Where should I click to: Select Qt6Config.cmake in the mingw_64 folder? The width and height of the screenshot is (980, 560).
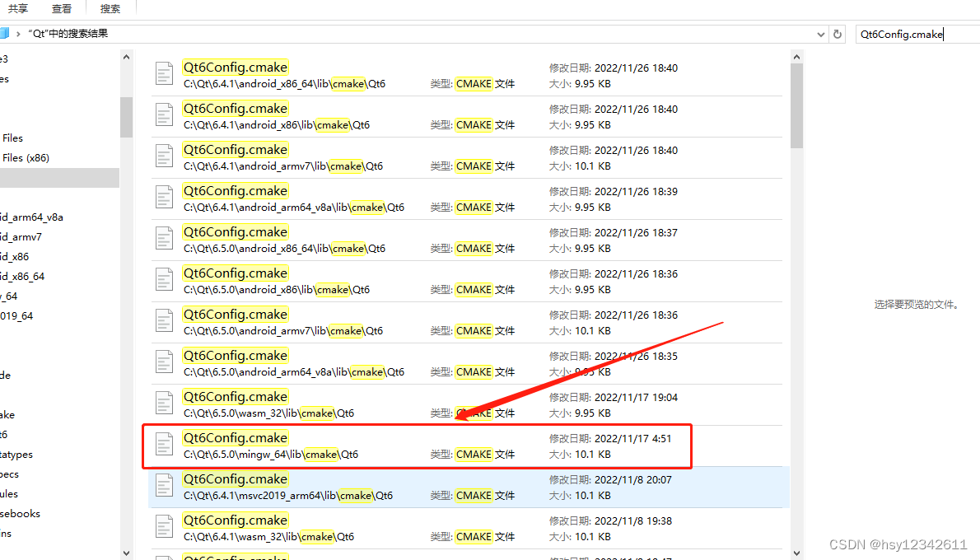tap(236, 437)
